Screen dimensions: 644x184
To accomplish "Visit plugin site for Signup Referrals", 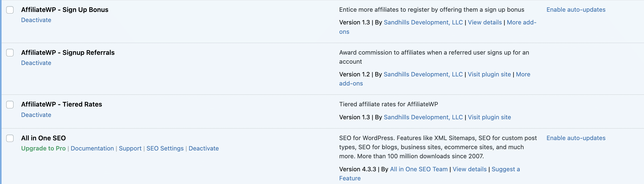I will coord(489,74).
